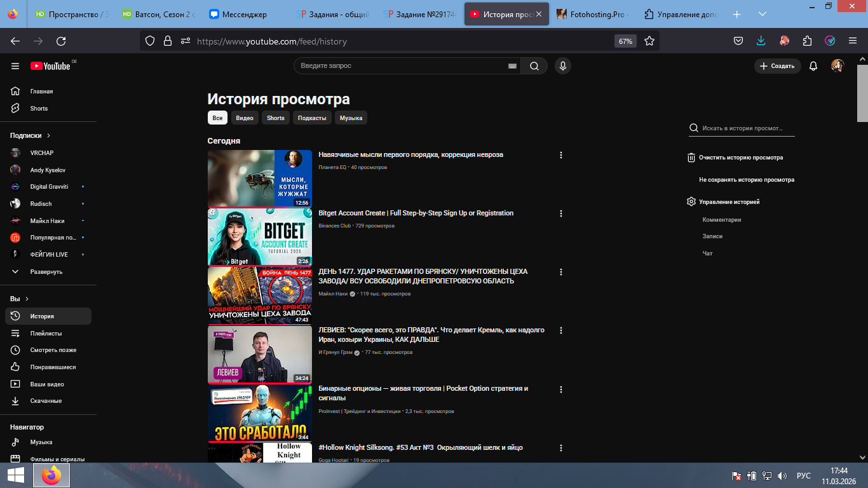Open Shorts in the left sidebar

click(39, 109)
